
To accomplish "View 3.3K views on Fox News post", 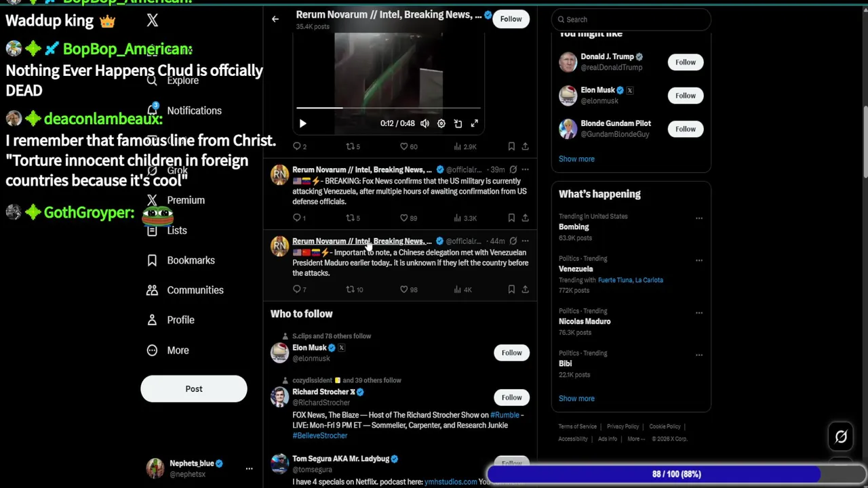I will click(x=465, y=218).
